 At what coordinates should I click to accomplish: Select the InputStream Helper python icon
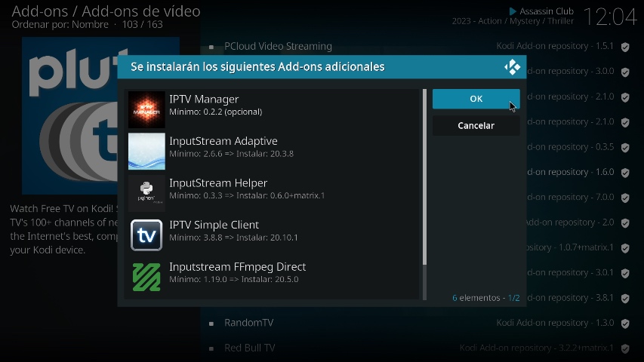pos(146,193)
